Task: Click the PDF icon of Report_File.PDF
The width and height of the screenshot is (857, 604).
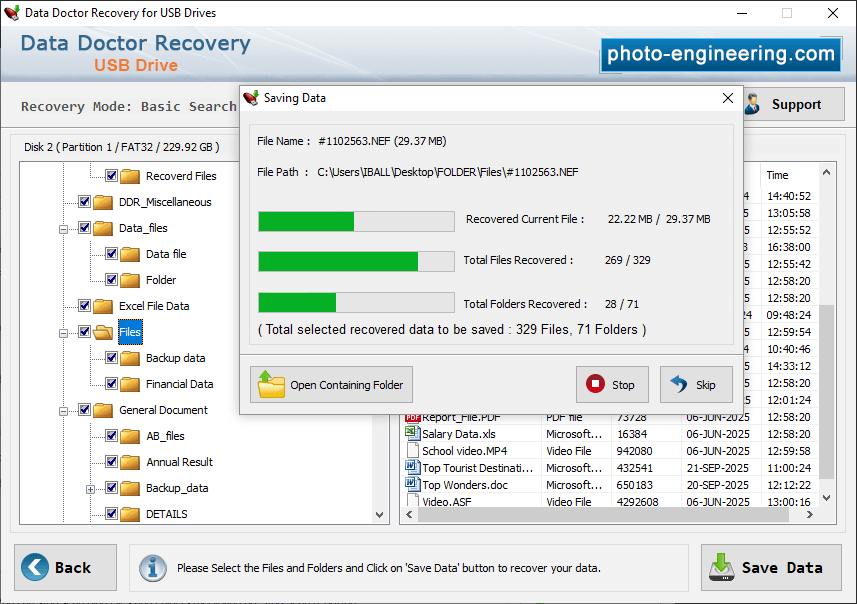Action: click(413, 418)
